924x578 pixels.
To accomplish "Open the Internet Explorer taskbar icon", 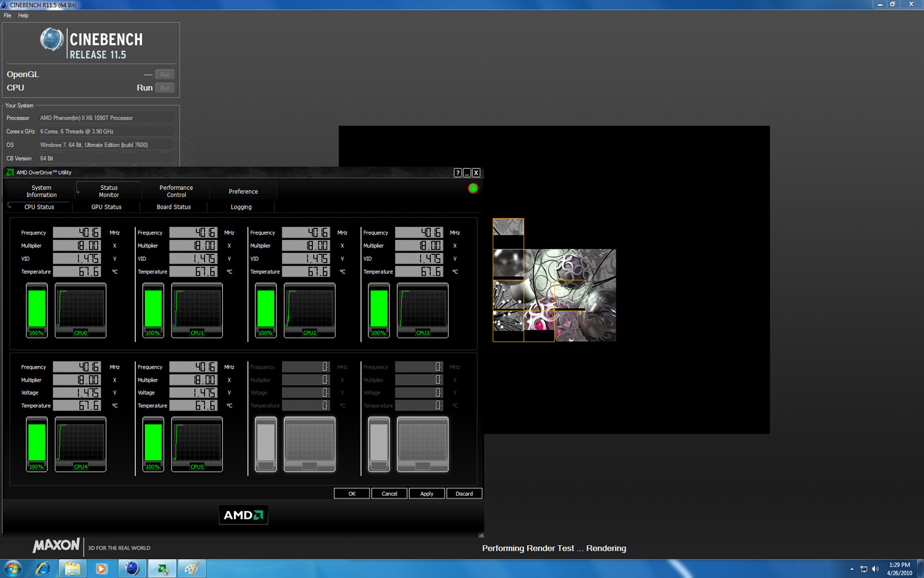I will [43, 569].
